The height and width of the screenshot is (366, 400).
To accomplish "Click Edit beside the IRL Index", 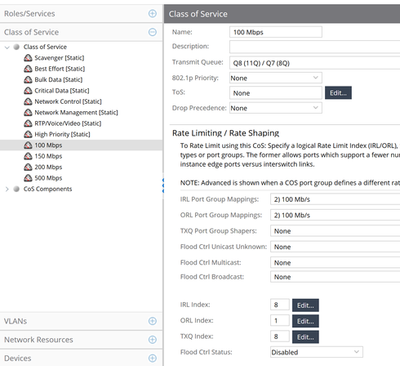I will pos(305,305).
